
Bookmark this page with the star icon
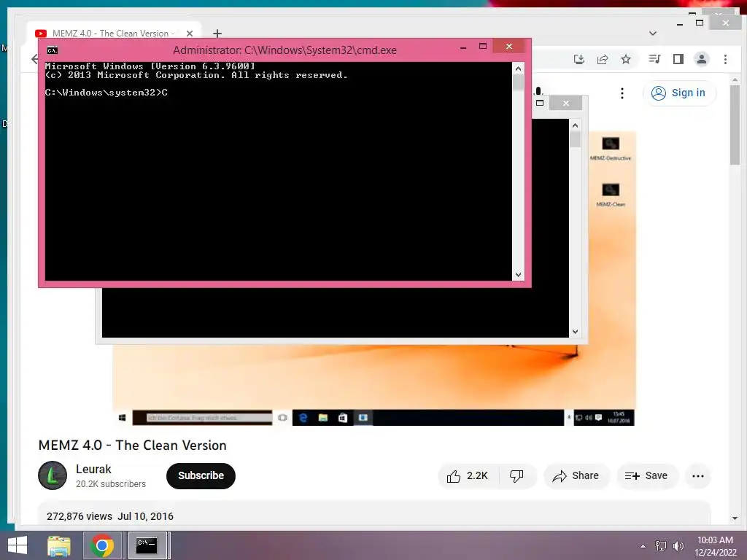[625, 59]
